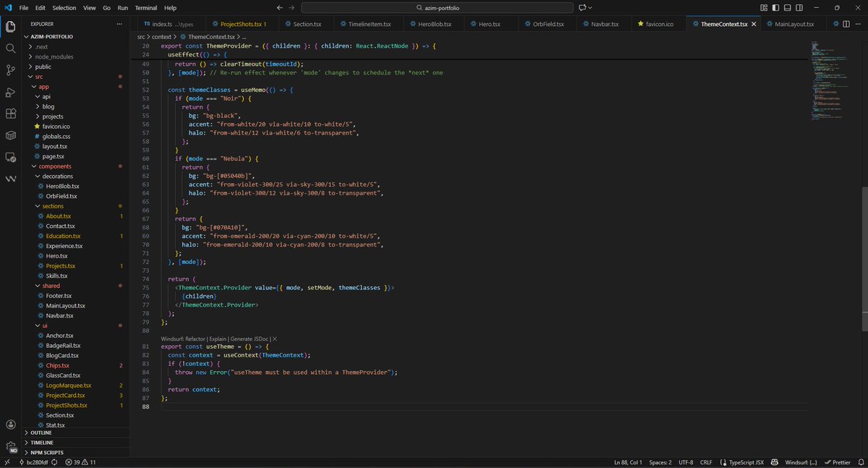Open editor more actions ellipsis
The width and height of the screenshot is (868, 468).
coord(858,24)
